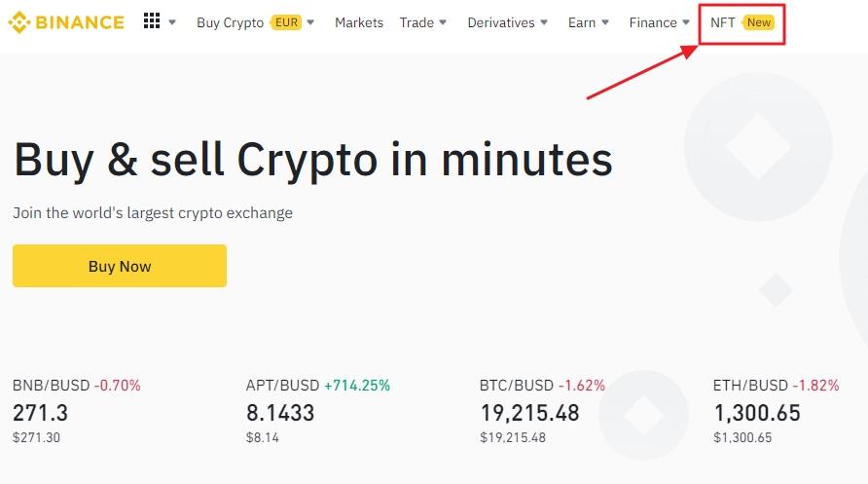Click the Binance logo
Image resolution: width=868 pixels, height=484 pixels.
pos(66,21)
